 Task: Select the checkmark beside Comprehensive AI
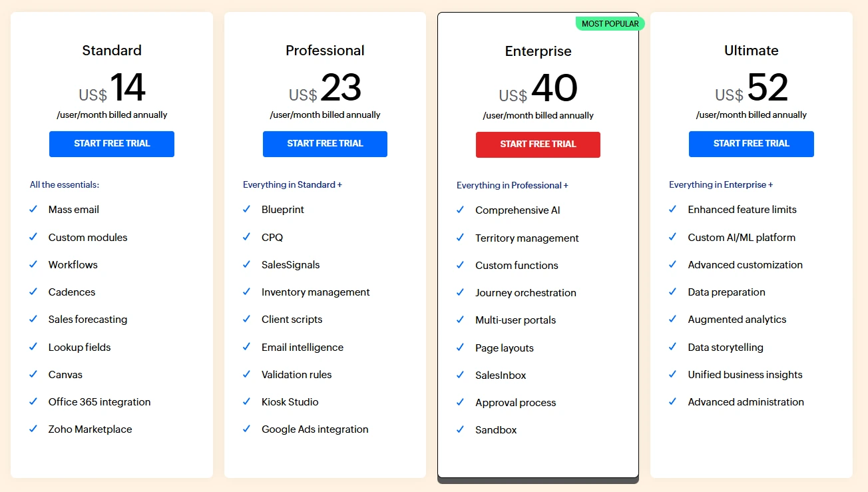click(460, 210)
